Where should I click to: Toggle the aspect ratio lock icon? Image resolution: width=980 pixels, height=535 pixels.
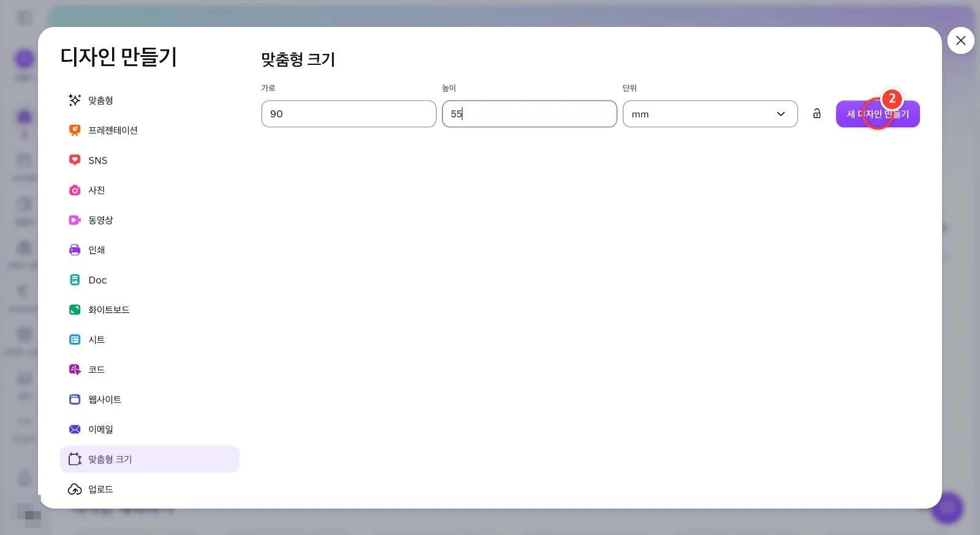tap(816, 113)
